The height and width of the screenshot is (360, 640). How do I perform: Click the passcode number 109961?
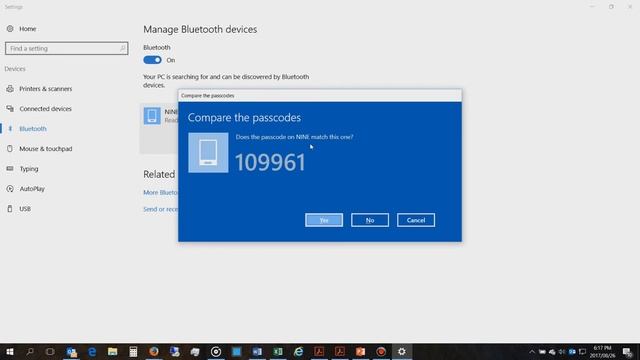[270, 162]
